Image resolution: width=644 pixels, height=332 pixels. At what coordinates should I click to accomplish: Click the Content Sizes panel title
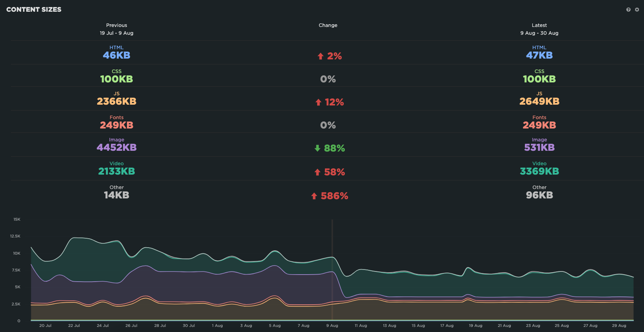pyautogui.click(x=34, y=9)
